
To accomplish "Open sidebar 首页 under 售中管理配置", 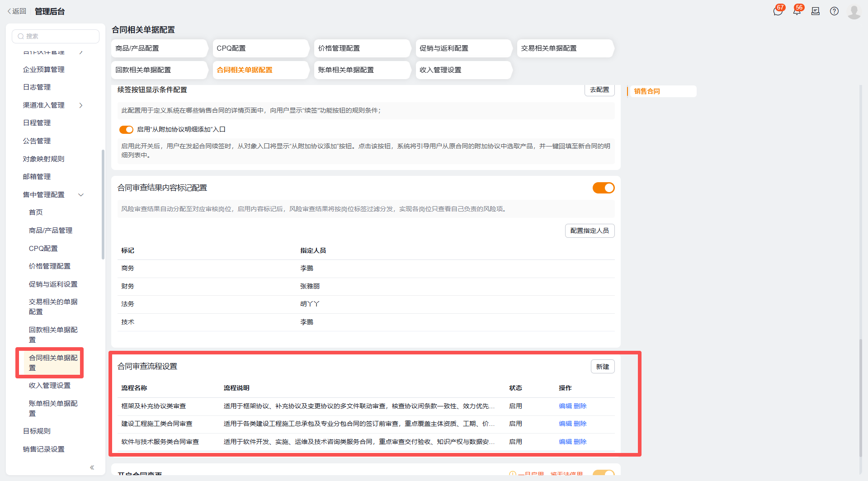I will coord(36,212).
